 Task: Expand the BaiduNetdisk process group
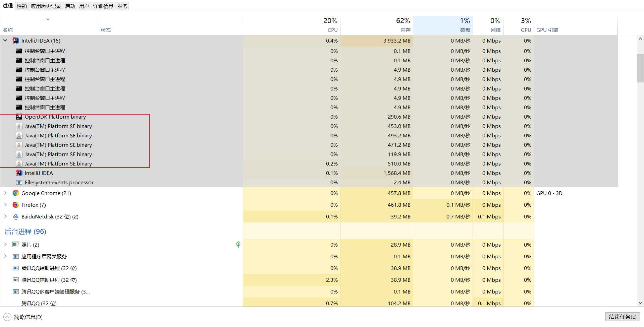pos(5,216)
